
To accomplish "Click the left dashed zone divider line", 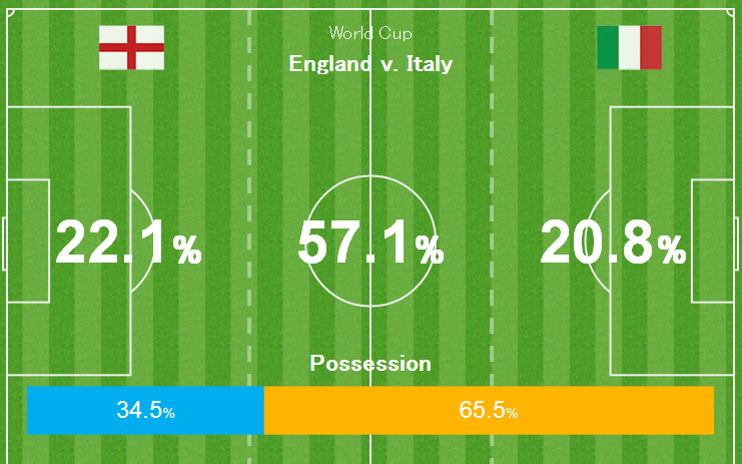I will 249,150.
